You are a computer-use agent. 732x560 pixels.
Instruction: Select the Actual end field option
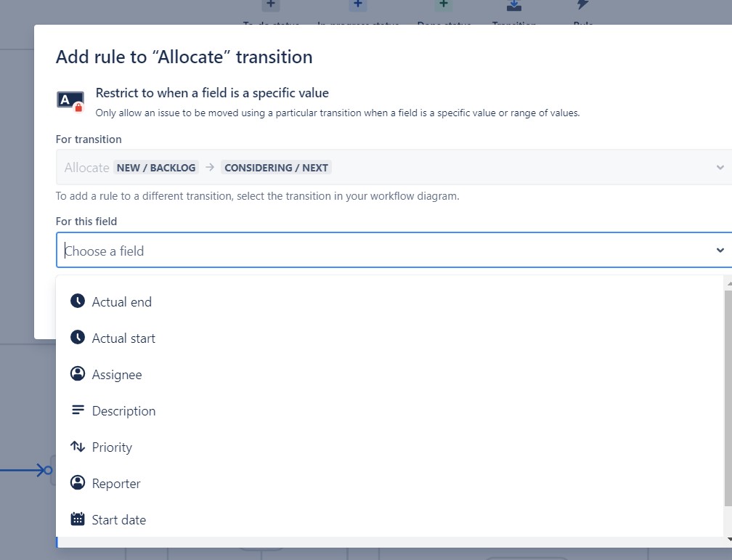pyautogui.click(x=389, y=301)
